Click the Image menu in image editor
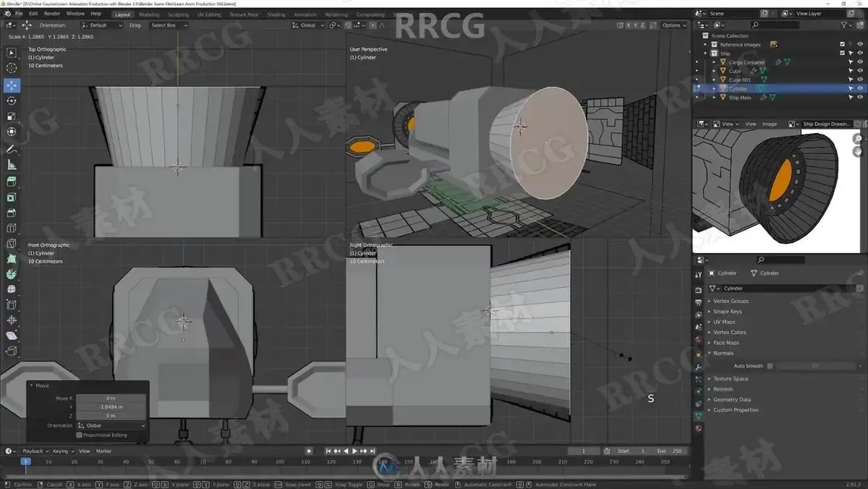This screenshot has height=489, width=868. pyautogui.click(x=770, y=124)
